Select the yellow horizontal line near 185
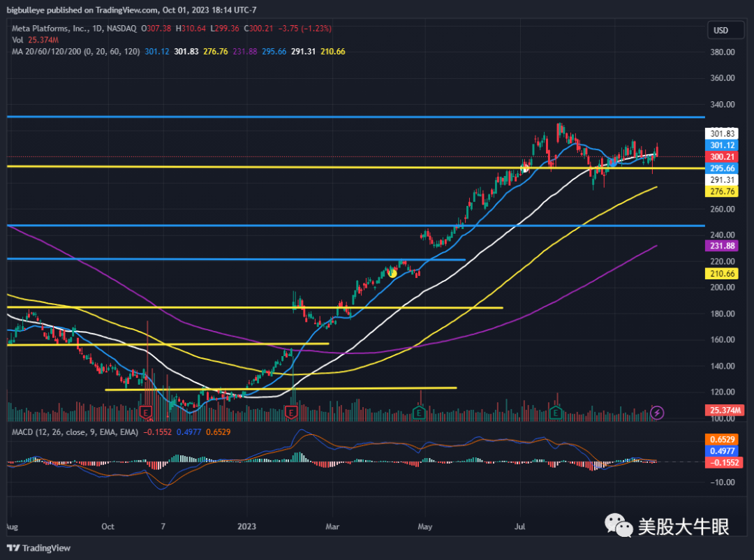The height and width of the screenshot is (560, 754). point(255,307)
